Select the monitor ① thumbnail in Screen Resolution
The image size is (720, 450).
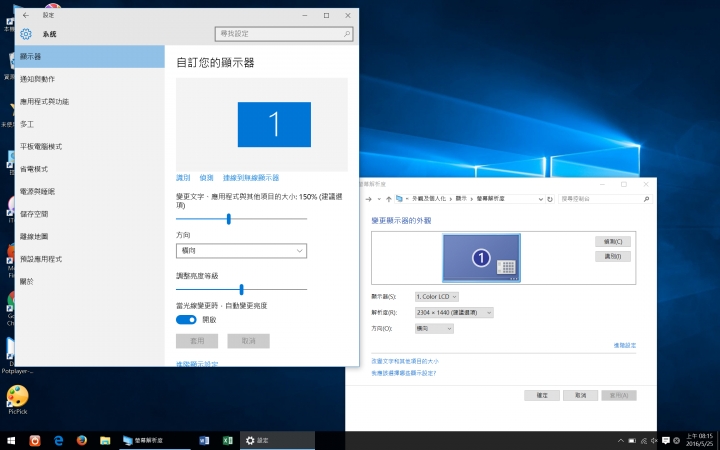tap(481, 258)
